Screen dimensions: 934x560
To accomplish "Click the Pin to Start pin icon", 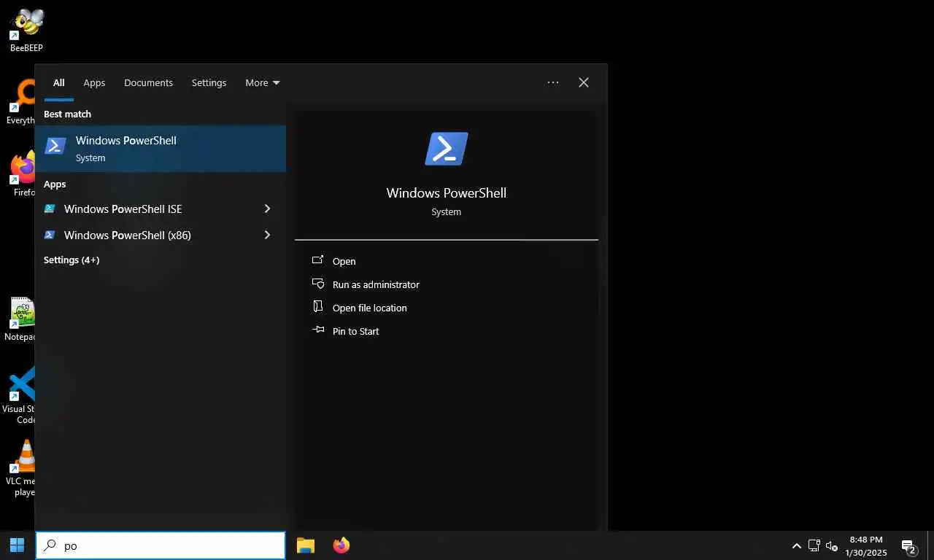I will click(317, 330).
